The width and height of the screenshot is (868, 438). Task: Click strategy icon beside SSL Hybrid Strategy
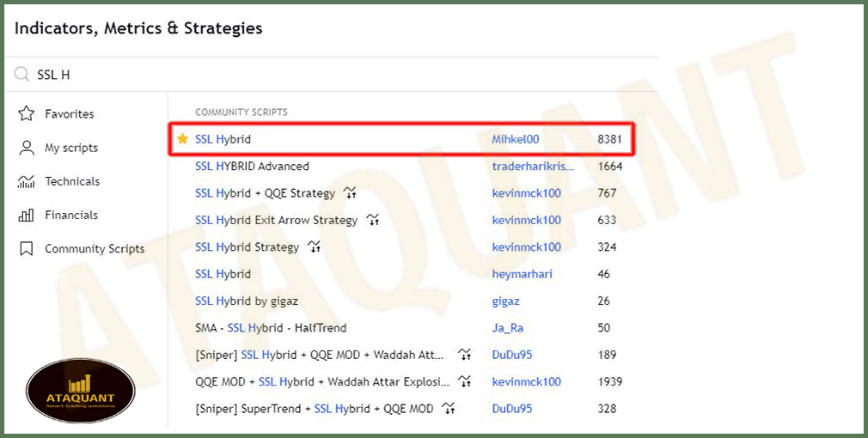click(315, 246)
